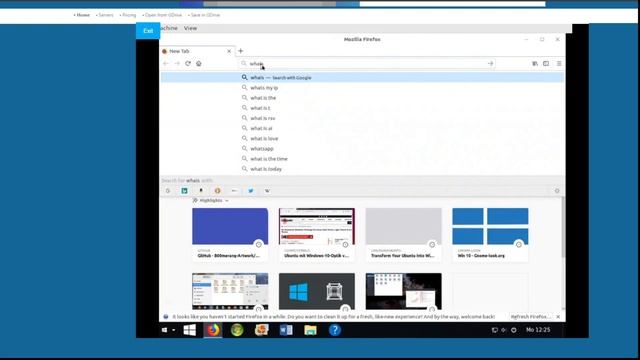This screenshot has height=360, width=640.
Task: Open the Firefox home page icon
Action: click(199, 64)
